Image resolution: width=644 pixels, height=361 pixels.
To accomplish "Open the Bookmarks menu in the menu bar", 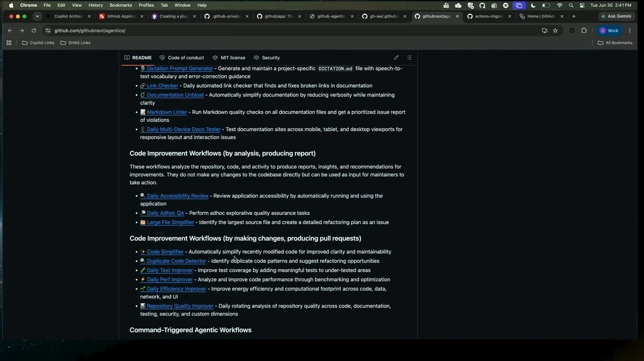I will pyautogui.click(x=121, y=5).
